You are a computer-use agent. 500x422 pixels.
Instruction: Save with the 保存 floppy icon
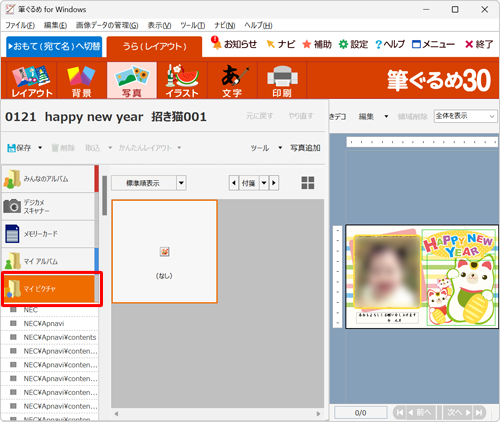19,148
